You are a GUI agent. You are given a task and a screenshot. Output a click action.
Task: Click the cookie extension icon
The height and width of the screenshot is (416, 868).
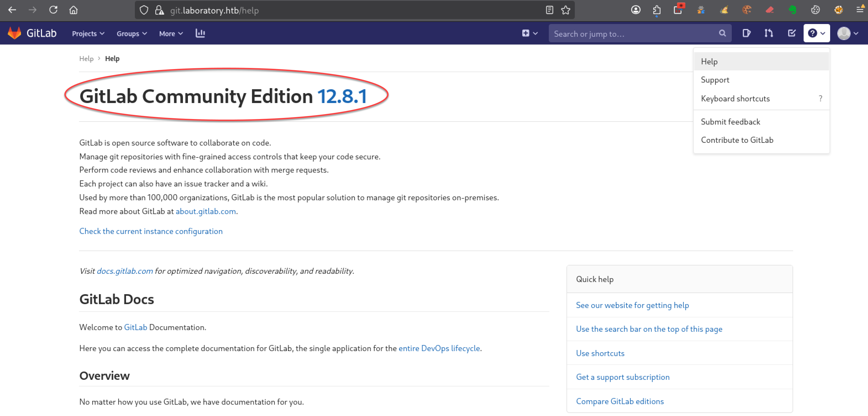coord(747,10)
